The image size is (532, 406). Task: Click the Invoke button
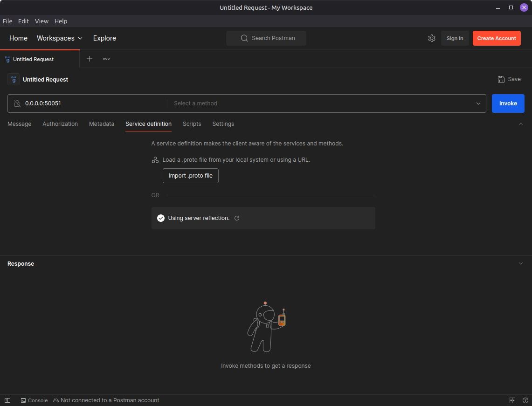click(x=508, y=103)
